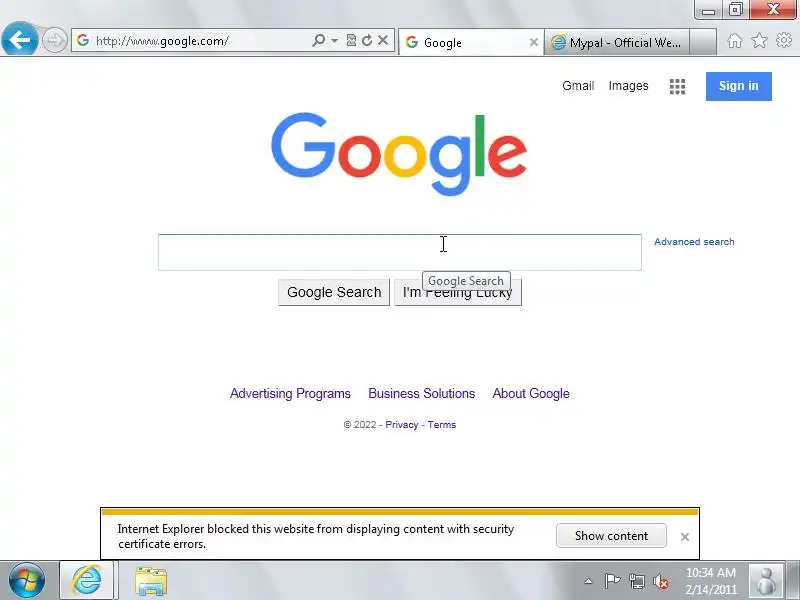Click the network tray icon

tap(637, 581)
